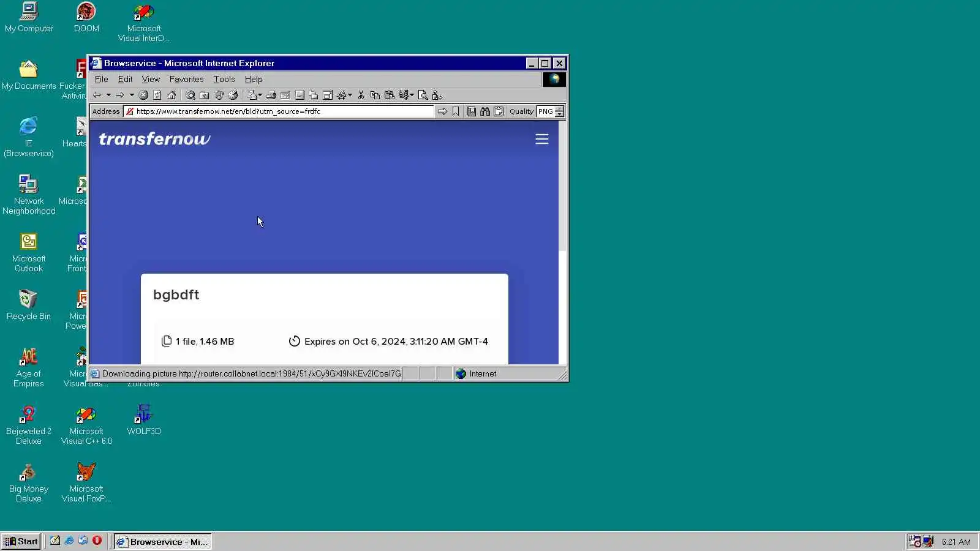Click the Edit page toolbar icon
The image size is (980, 551).
coord(285,95)
